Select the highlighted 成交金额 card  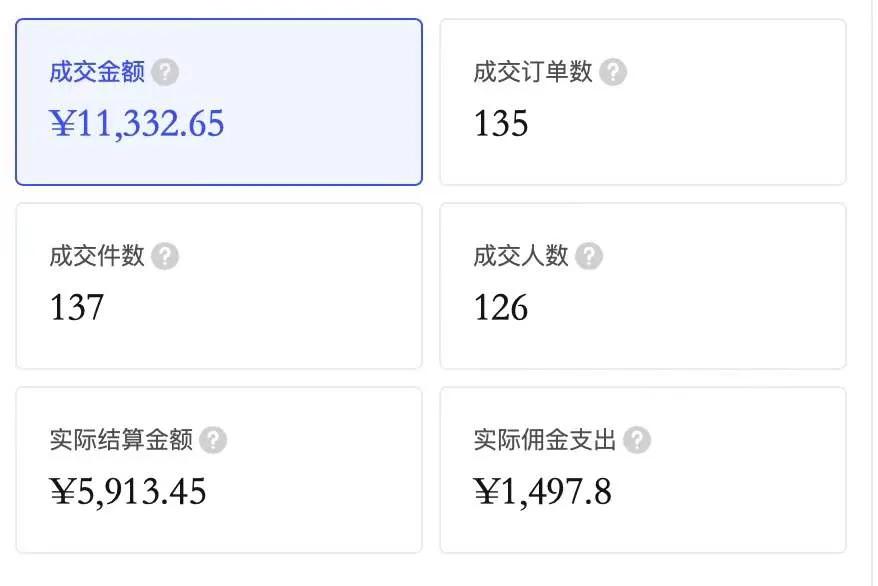coord(218,100)
